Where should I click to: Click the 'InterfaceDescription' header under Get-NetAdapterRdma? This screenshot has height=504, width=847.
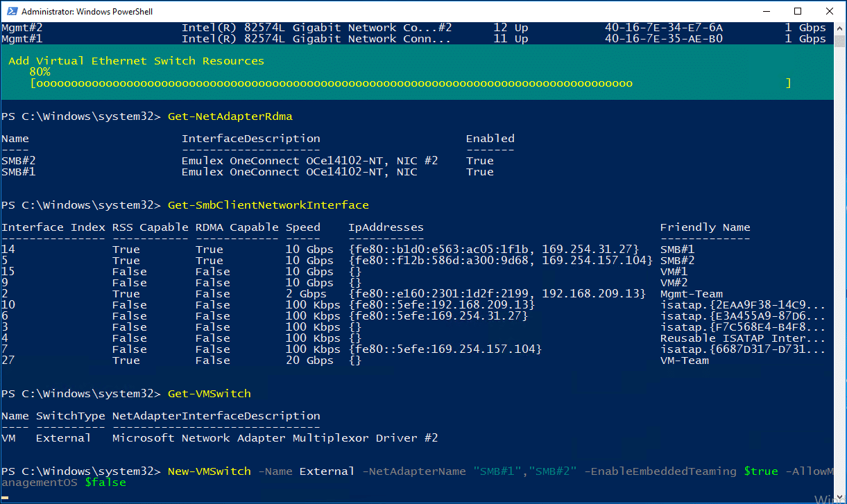click(x=251, y=139)
